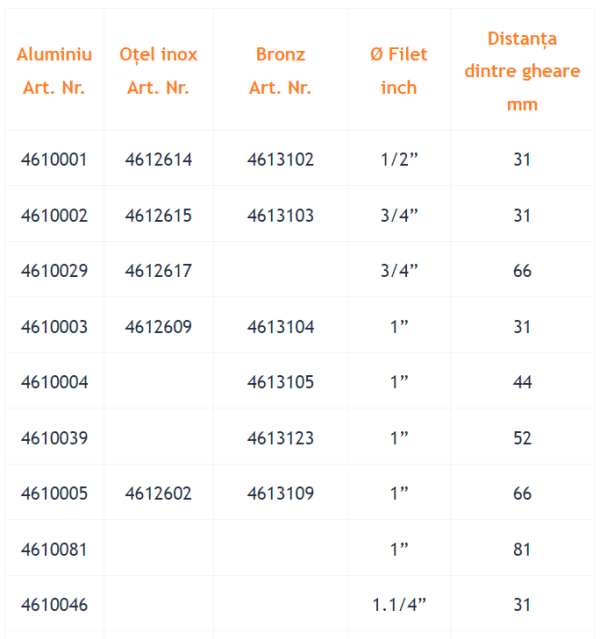Select stainless steel article 4612609
Image resolution: width=600 pixels, height=639 pixels.
[x=158, y=326]
